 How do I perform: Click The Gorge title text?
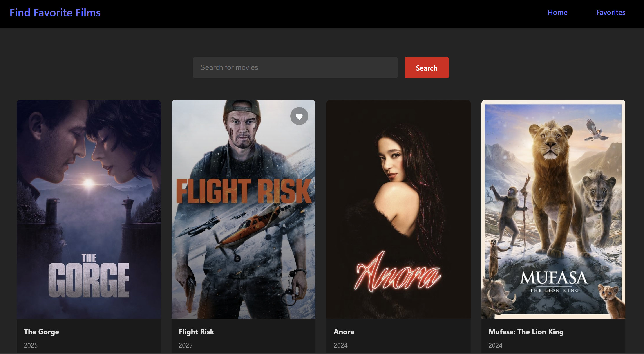pyautogui.click(x=42, y=332)
